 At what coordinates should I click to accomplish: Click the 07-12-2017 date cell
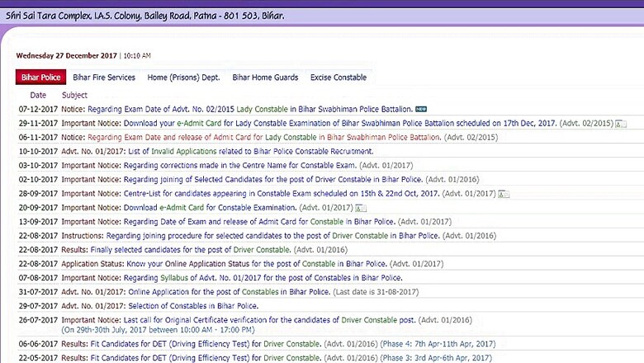click(x=38, y=109)
